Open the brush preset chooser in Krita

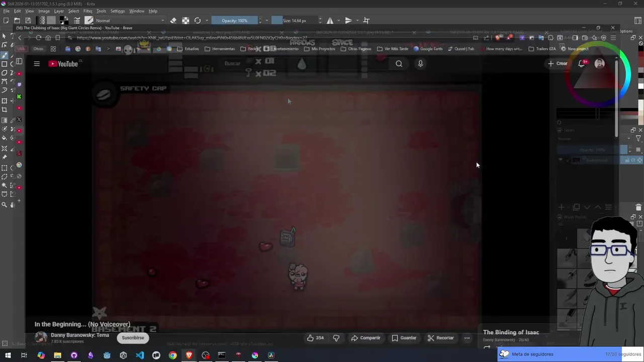89,21
